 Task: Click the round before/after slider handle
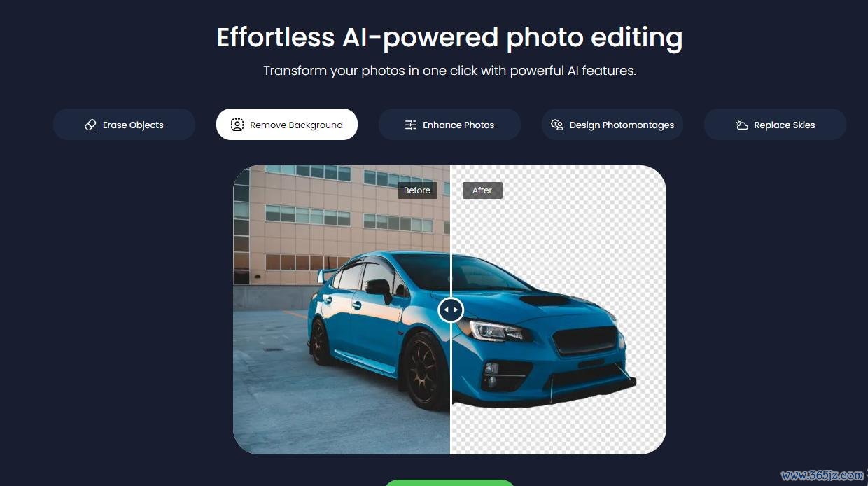[451, 310]
